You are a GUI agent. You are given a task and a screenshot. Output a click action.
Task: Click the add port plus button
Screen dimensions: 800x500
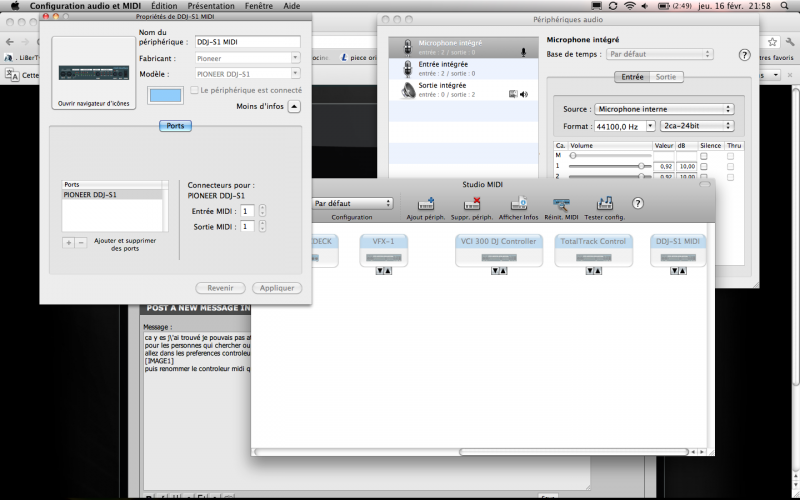[x=68, y=243]
